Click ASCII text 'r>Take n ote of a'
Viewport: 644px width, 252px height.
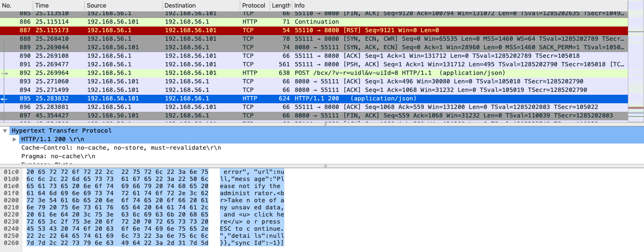pyautogui.click(x=252, y=200)
